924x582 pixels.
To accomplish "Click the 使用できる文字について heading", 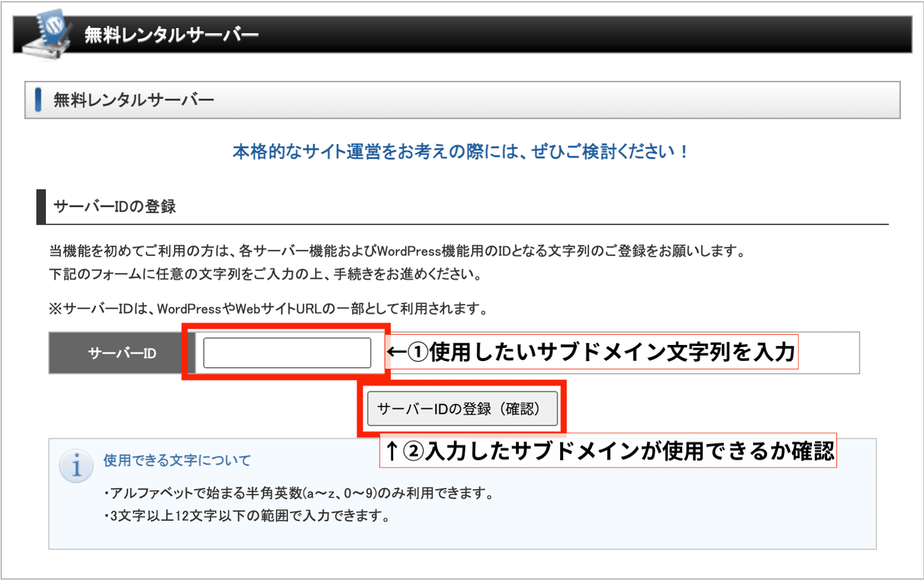I will [x=177, y=460].
